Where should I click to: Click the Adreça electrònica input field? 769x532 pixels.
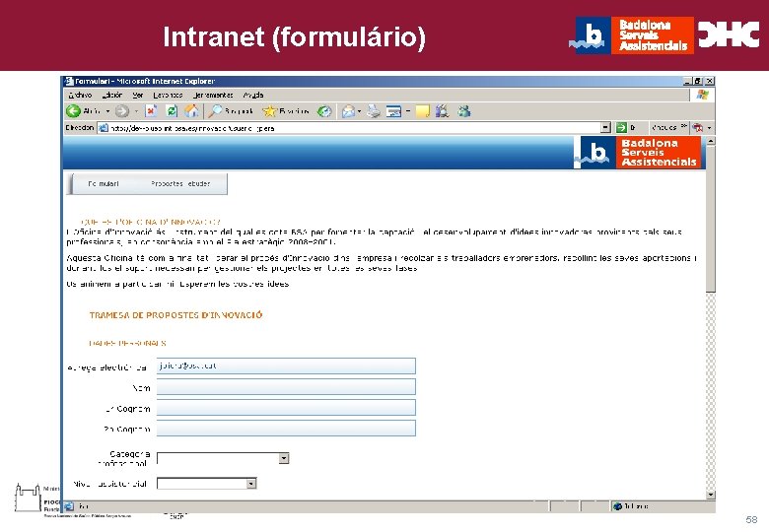tap(286, 366)
